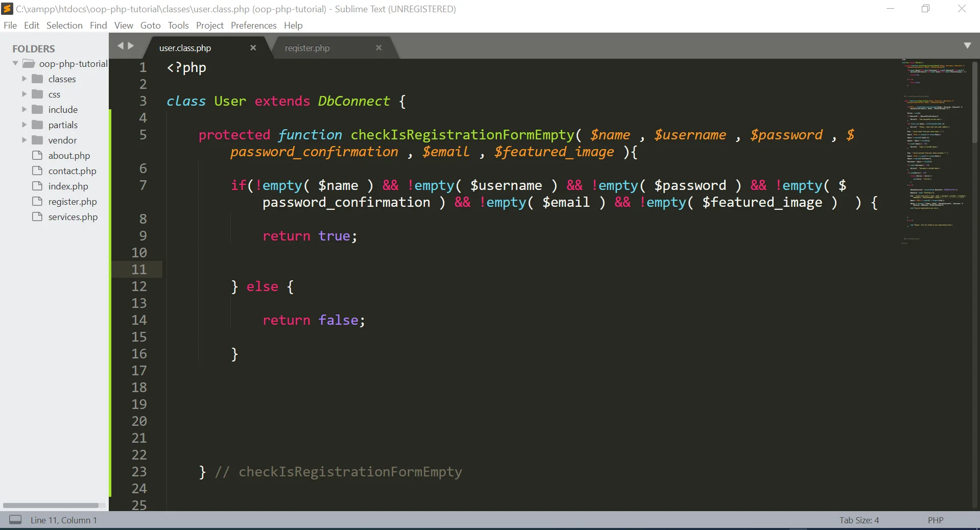Go to previous tab with left arrow
Viewport: 980px width, 530px height.
[121, 45]
